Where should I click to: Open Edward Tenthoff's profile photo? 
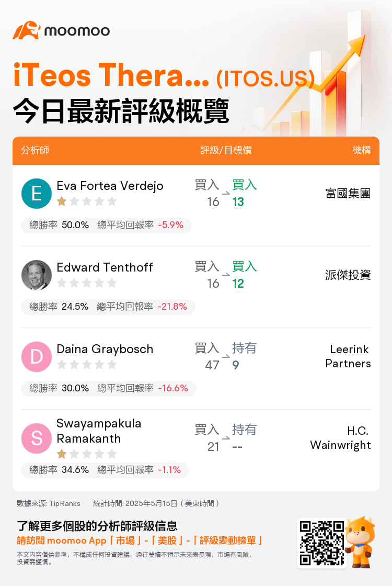coord(37,275)
